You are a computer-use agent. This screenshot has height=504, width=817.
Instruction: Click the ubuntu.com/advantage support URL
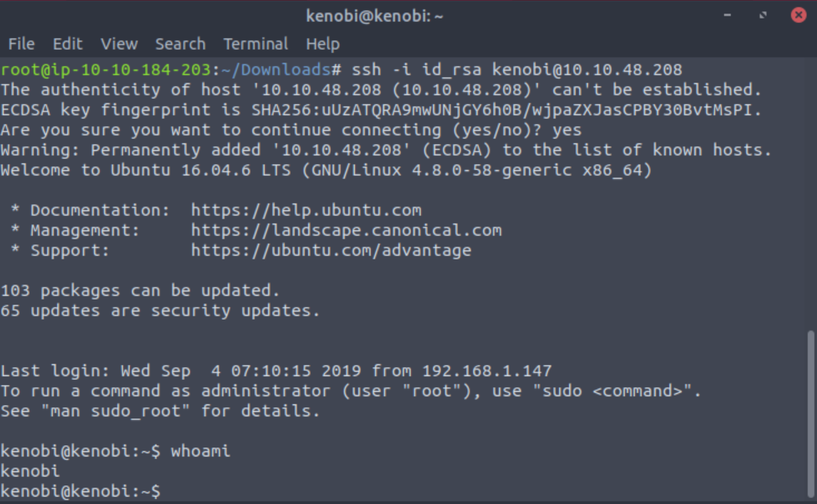[x=331, y=251]
